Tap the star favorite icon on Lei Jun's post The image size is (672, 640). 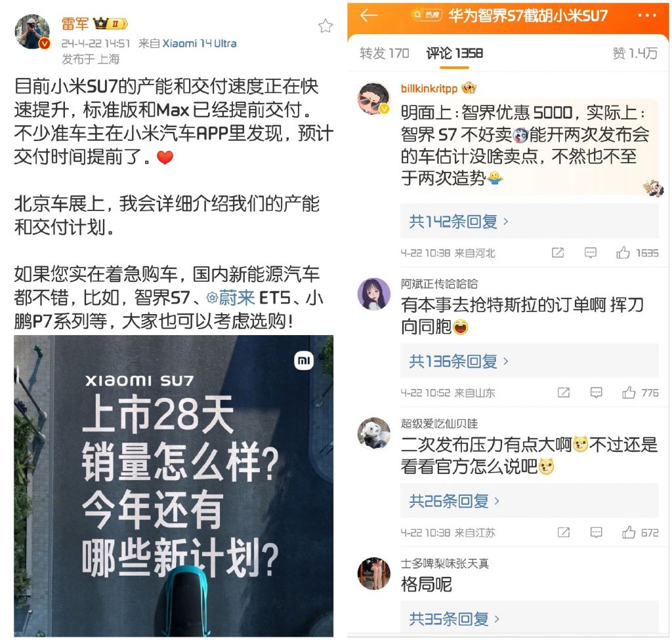coord(325,26)
